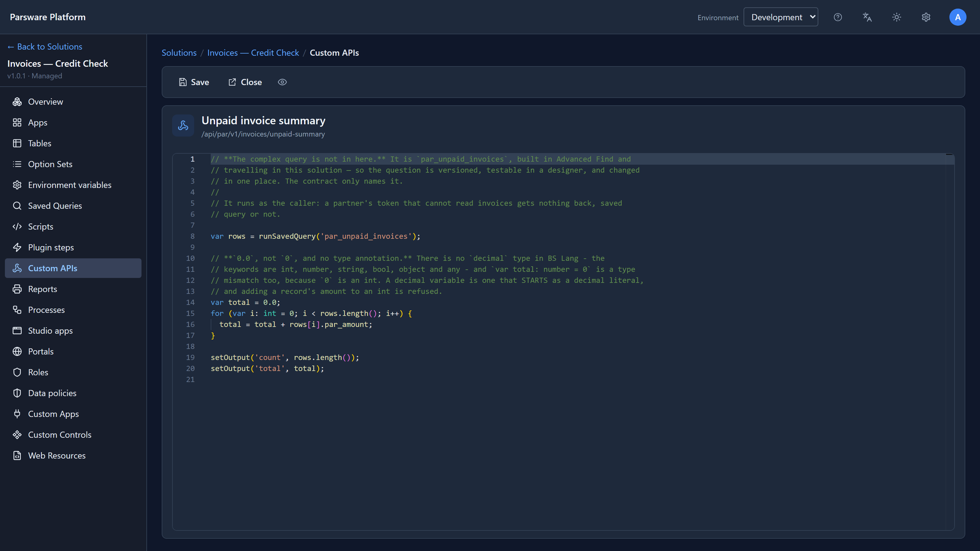The image size is (980, 551).
Task: Open Tables in the sidebar
Action: [73, 143]
